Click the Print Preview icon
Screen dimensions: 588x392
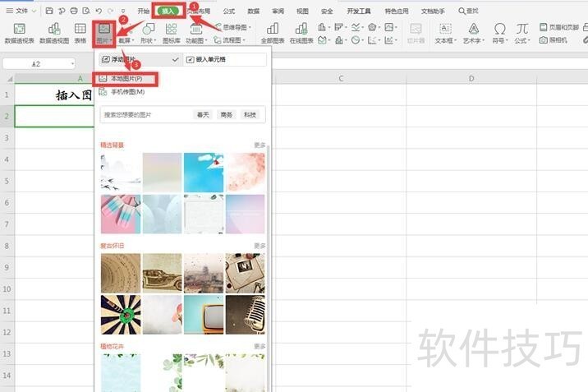pos(86,11)
